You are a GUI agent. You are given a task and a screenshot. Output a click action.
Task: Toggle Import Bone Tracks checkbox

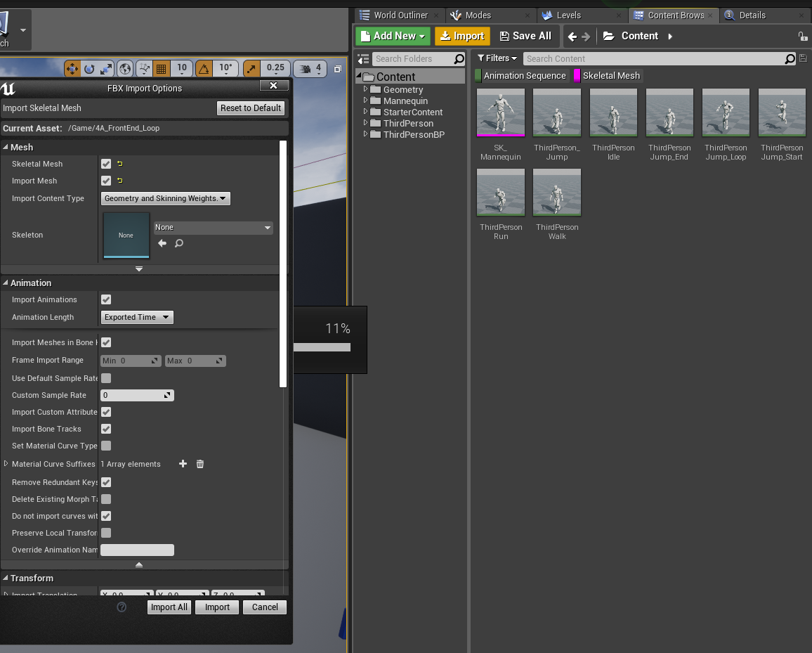[106, 429]
